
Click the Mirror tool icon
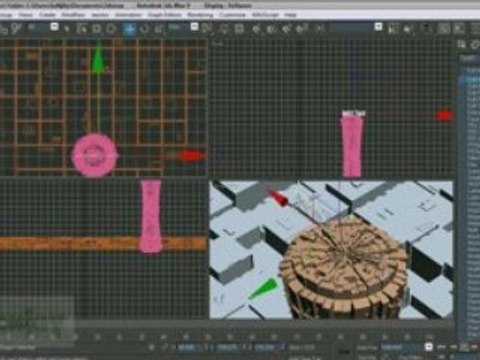393,29
